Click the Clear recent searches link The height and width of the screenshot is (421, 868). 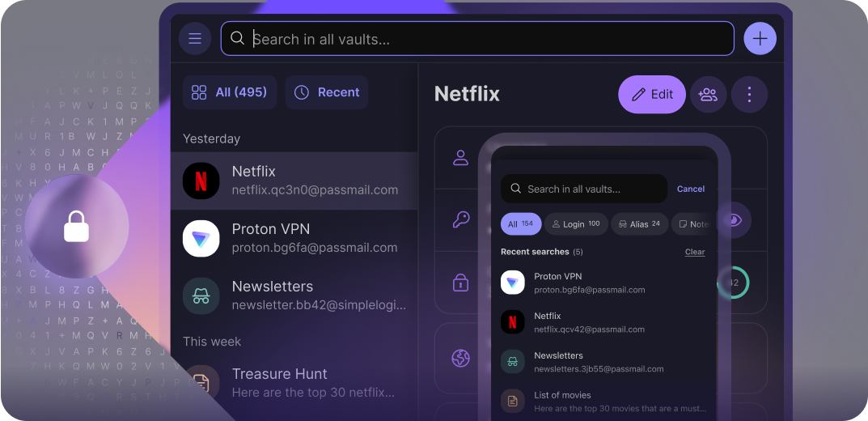[x=695, y=252]
